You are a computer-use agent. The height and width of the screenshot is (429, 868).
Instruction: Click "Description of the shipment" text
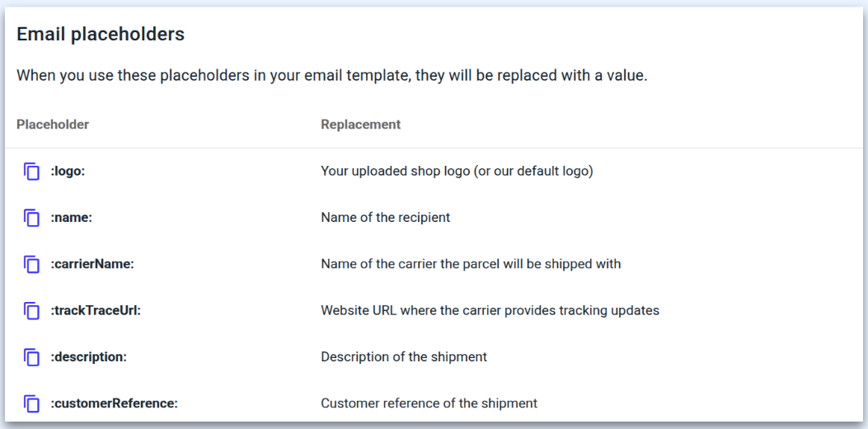click(404, 357)
